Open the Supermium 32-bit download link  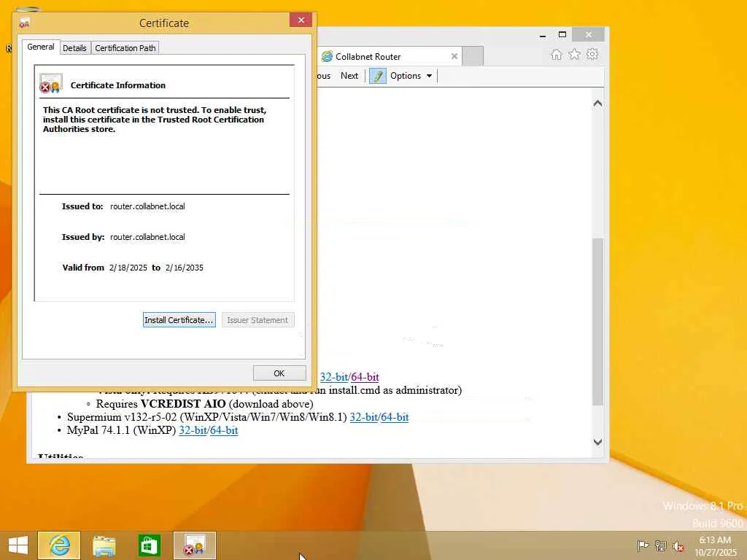(x=364, y=417)
